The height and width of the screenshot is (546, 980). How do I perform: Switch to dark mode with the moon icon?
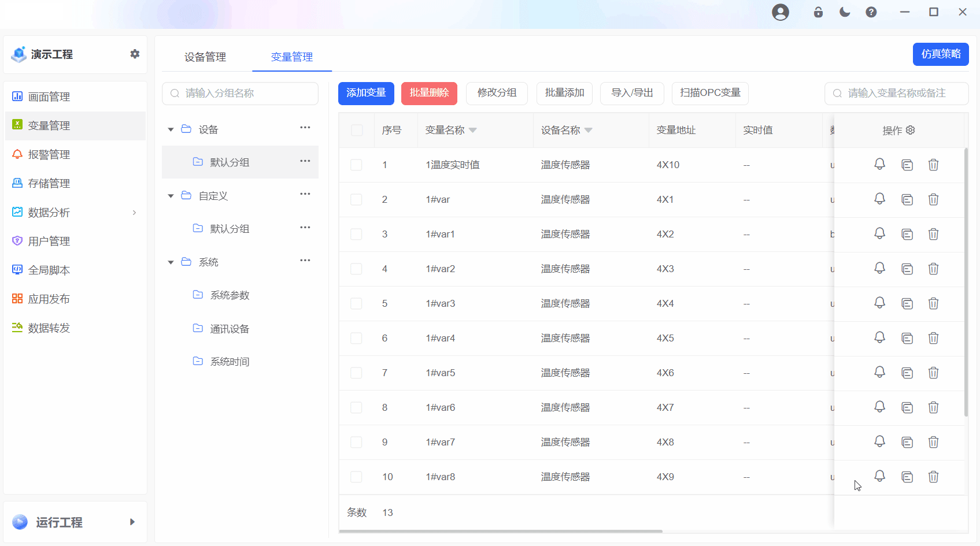(845, 12)
